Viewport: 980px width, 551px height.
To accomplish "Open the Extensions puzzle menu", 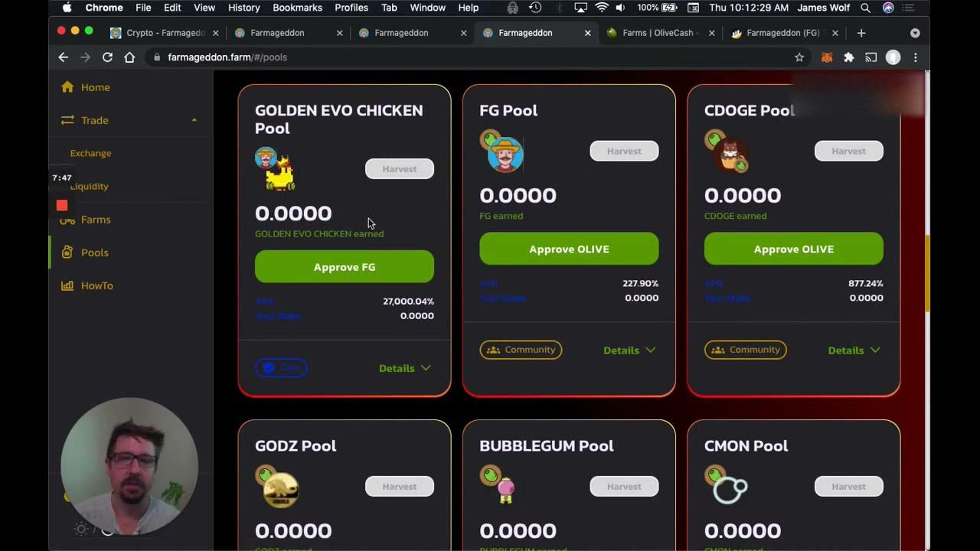I will click(x=848, y=57).
